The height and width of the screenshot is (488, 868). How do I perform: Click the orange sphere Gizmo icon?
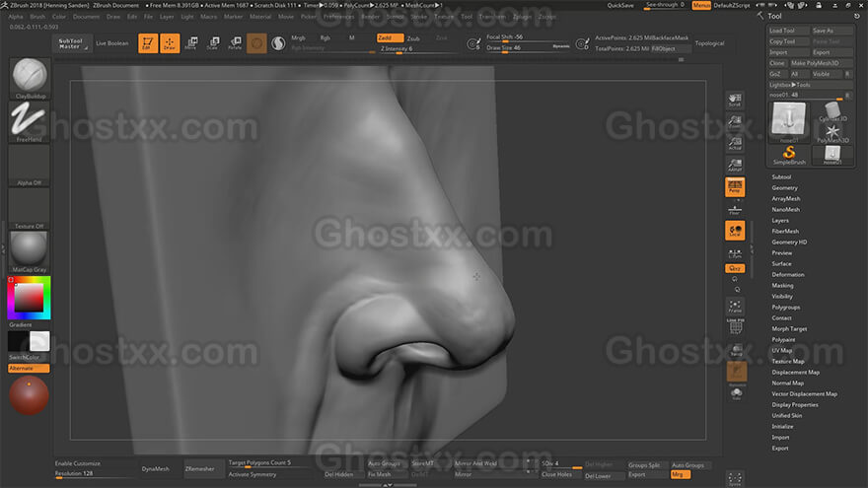(256, 43)
